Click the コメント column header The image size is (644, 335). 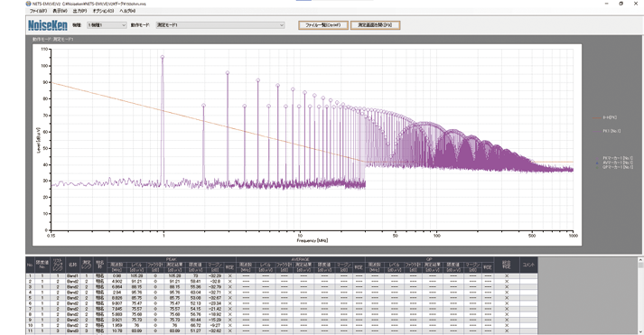pyautogui.click(x=528, y=265)
